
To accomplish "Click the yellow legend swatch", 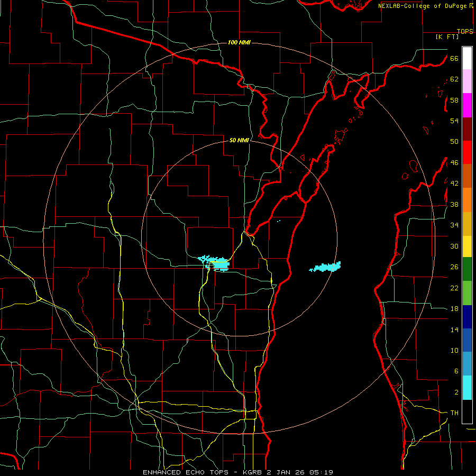I will coord(467,246).
